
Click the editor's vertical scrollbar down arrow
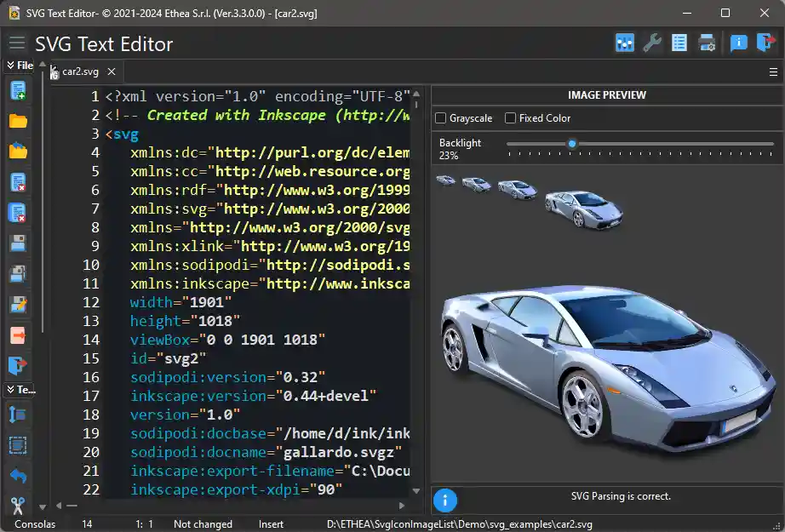pyautogui.click(x=416, y=491)
